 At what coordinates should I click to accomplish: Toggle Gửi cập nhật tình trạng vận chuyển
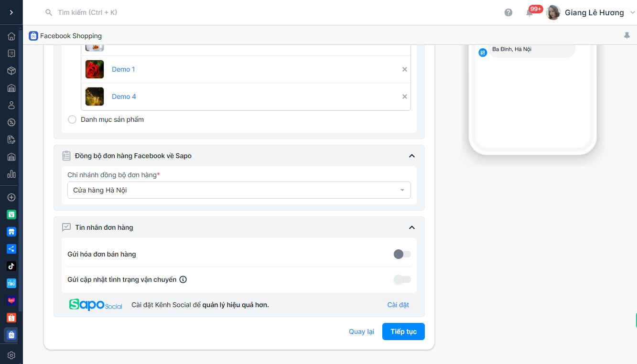pyautogui.click(x=402, y=279)
